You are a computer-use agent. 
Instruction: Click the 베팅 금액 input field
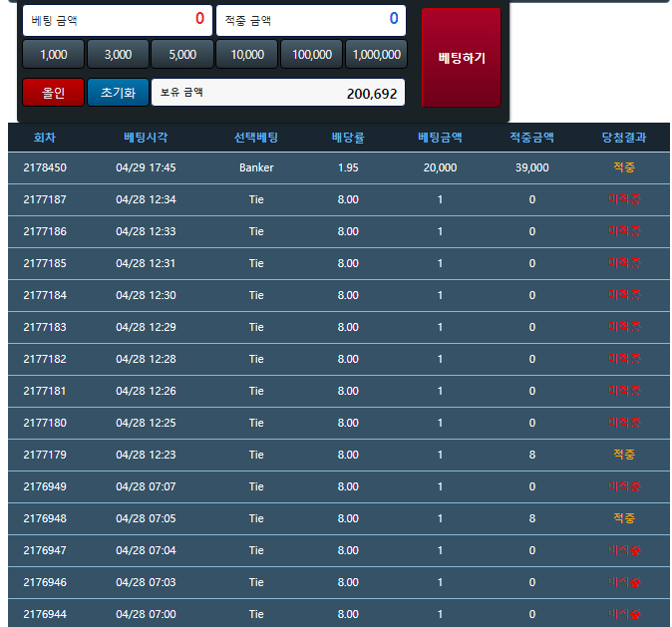click(117, 19)
